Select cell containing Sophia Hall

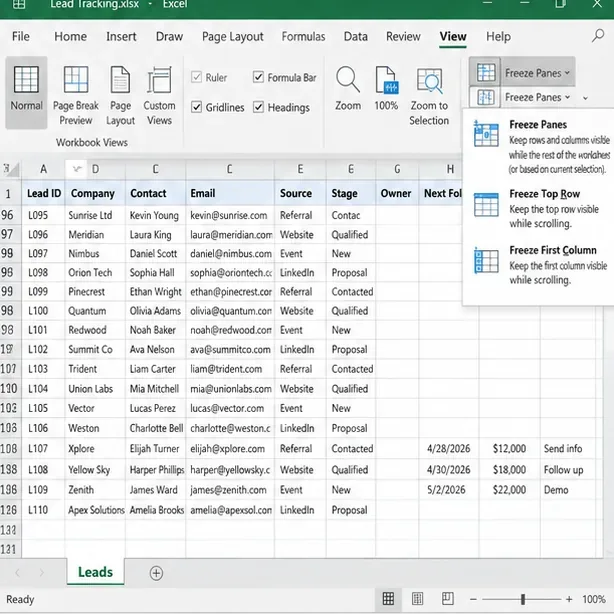coord(155,273)
